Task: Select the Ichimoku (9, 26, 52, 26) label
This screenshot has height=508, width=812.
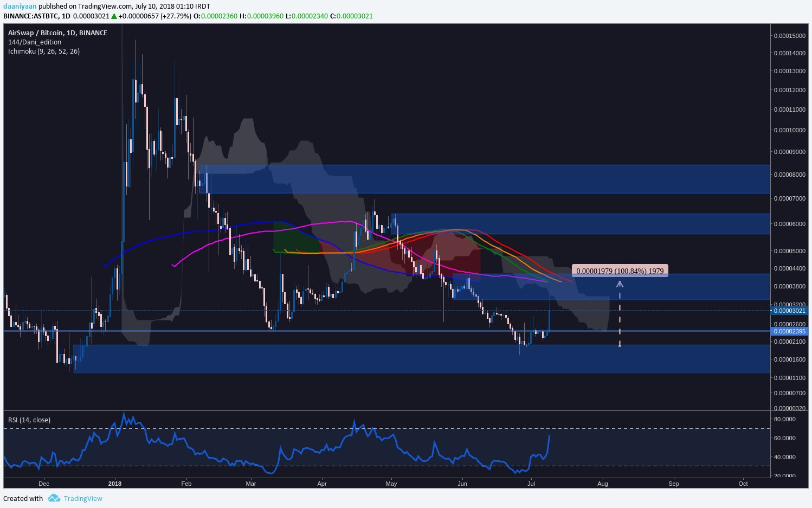Action: [44, 52]
